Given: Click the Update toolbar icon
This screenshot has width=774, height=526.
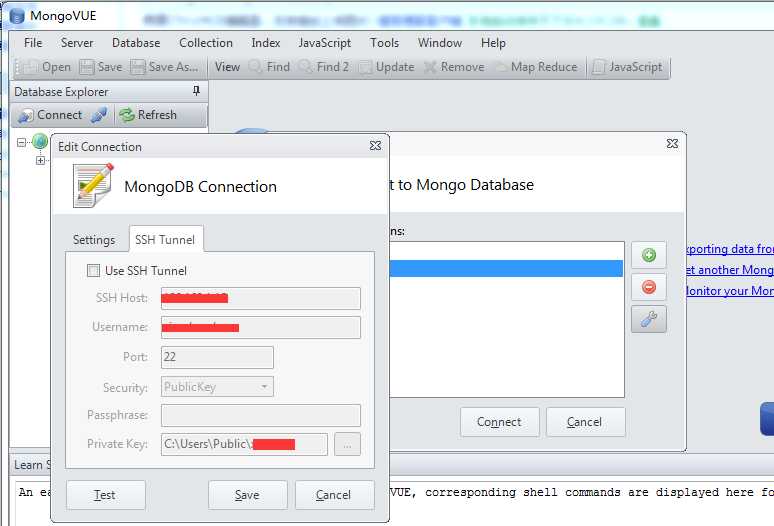Looking at the screenshot, I should click(366, 67).
